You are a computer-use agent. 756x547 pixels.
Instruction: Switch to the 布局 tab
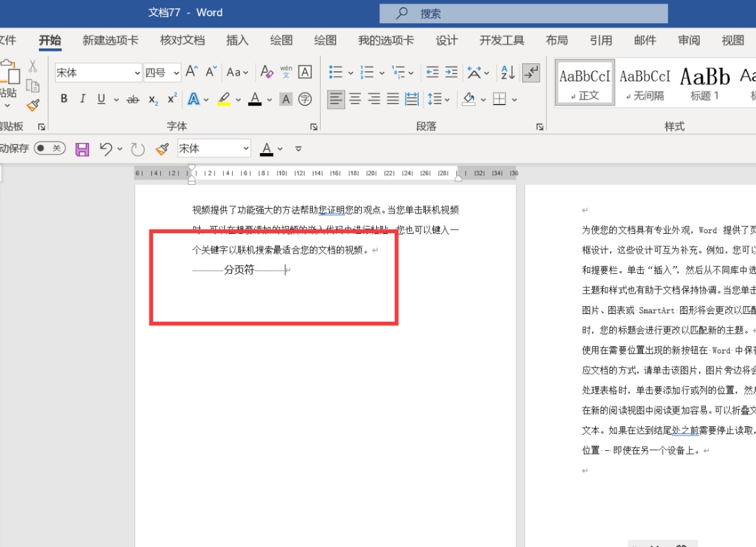557,40
